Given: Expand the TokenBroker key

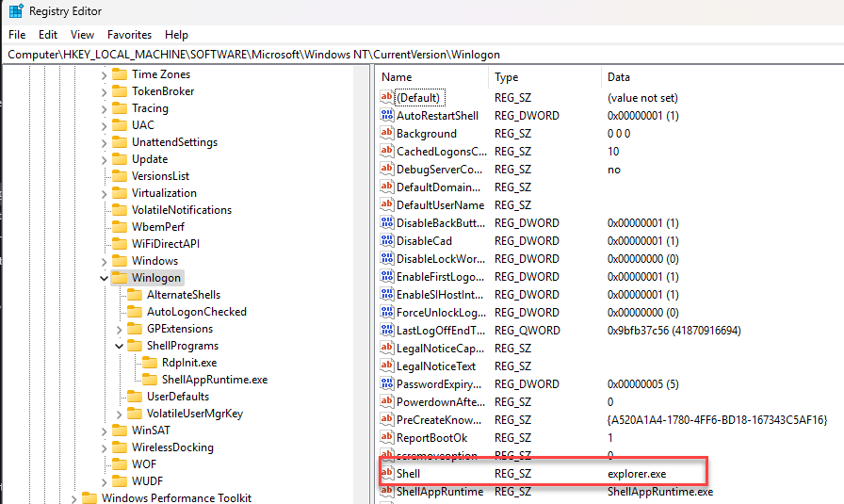Looking at the screenshot, I should point(104,92).
